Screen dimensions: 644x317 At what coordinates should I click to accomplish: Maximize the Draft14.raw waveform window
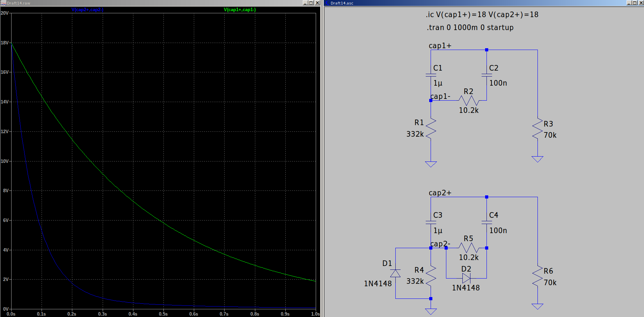pos(311,3)
